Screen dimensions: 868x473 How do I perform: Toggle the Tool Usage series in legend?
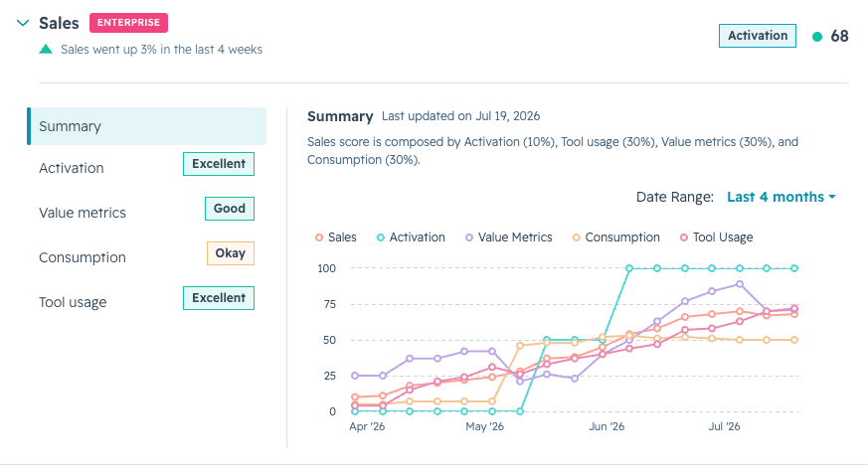(x=716, y=237)
